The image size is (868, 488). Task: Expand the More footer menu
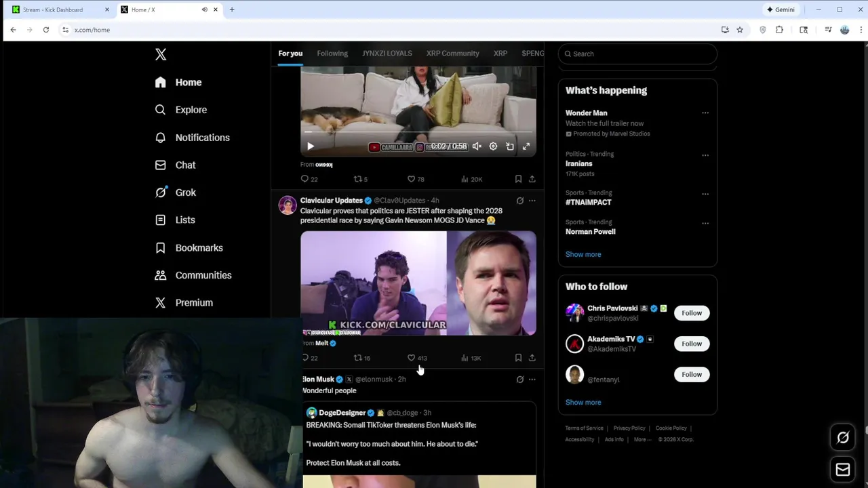pyautogui.click(x=642, y=440)
